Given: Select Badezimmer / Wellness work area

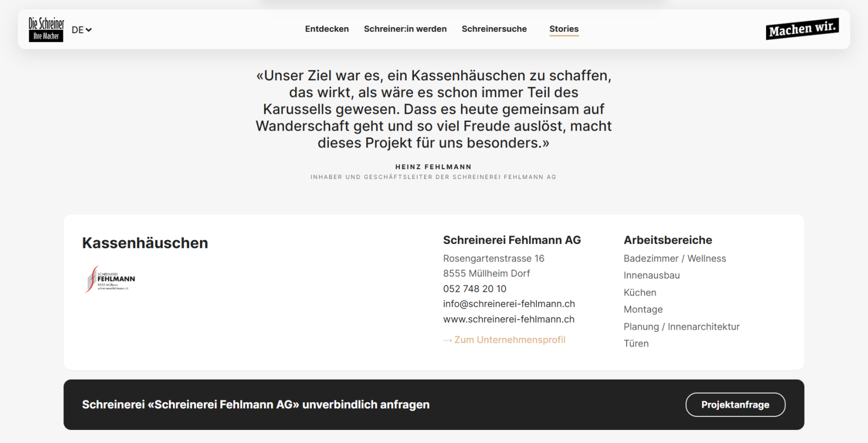Looking at the screenshot, I should pyautogui.click(x=674, y=258).
